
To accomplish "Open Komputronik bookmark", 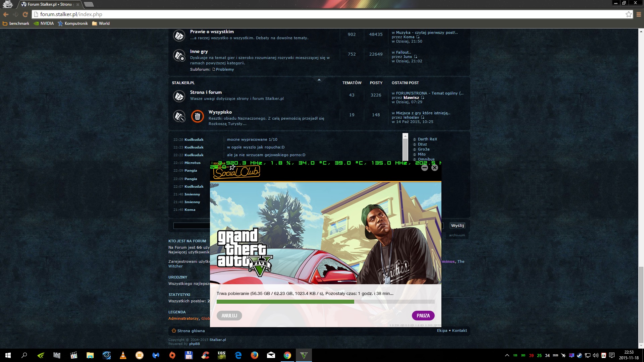I will [73, 23].
